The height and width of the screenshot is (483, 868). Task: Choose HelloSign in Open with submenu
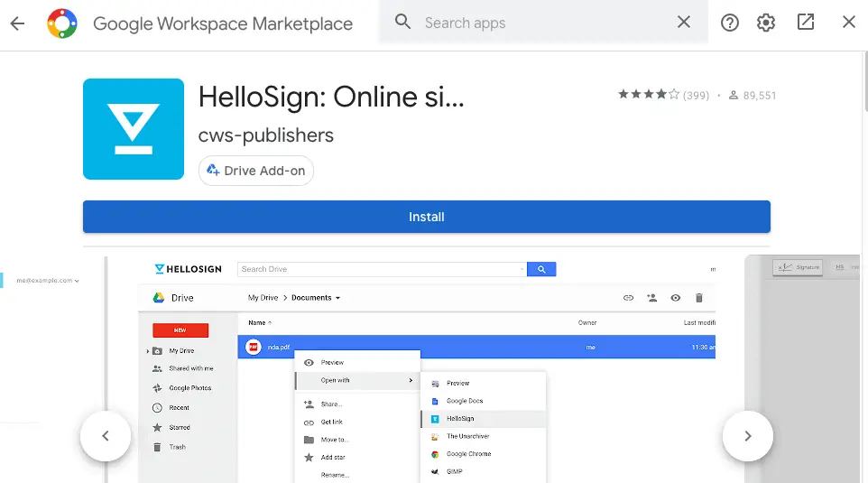click(484, 419)
